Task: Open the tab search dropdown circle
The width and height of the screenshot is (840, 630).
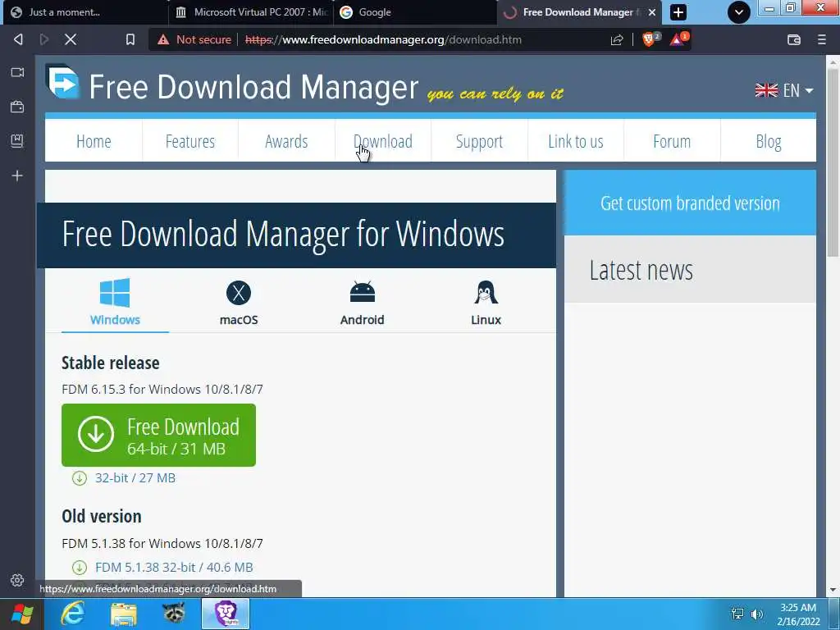Action: [739, 12]
